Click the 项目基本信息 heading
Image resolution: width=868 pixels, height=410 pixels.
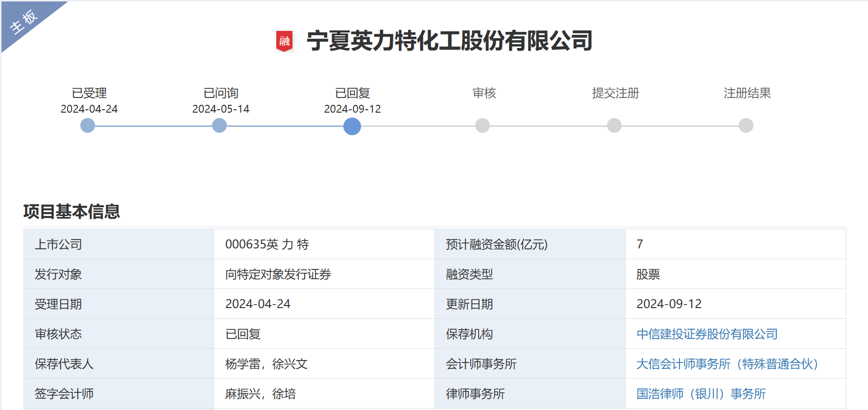coord(72,212)
